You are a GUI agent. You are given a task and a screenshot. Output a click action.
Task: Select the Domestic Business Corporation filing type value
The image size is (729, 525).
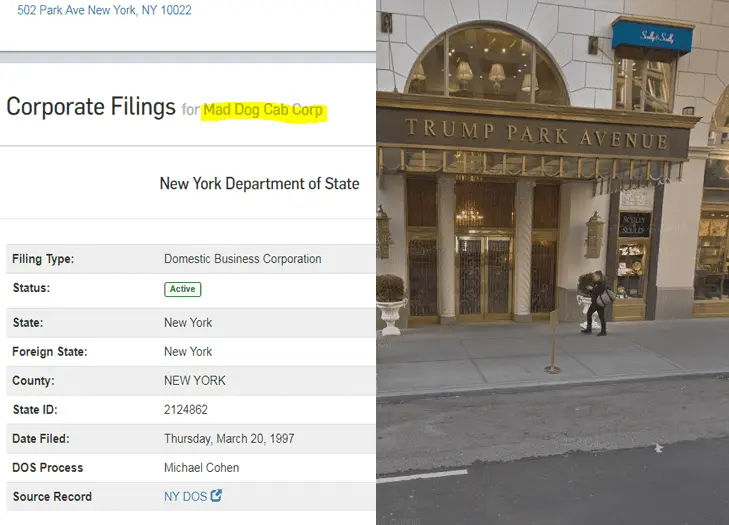point(243,259)
